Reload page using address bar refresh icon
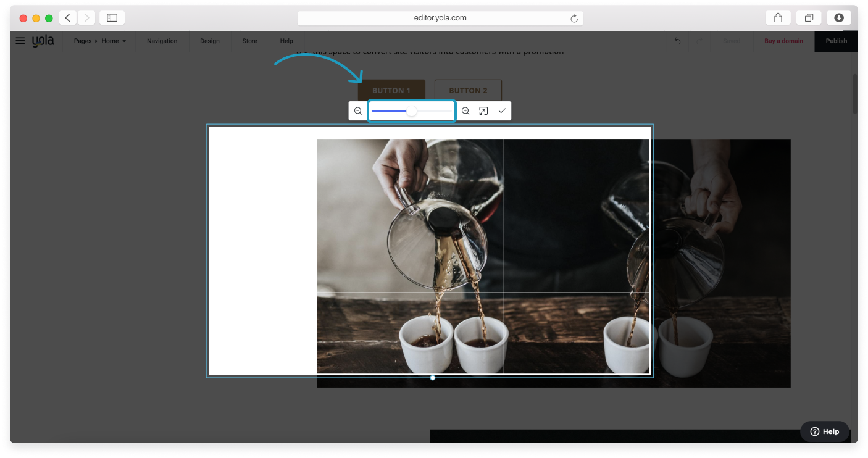This screenshot has height=458, width=868. 574,19
